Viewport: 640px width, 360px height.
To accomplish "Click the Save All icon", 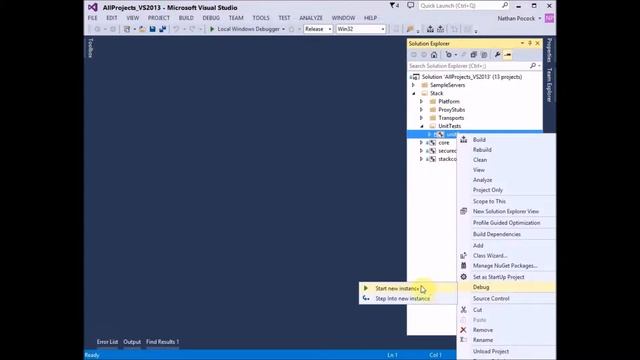I will click(162, 29).
